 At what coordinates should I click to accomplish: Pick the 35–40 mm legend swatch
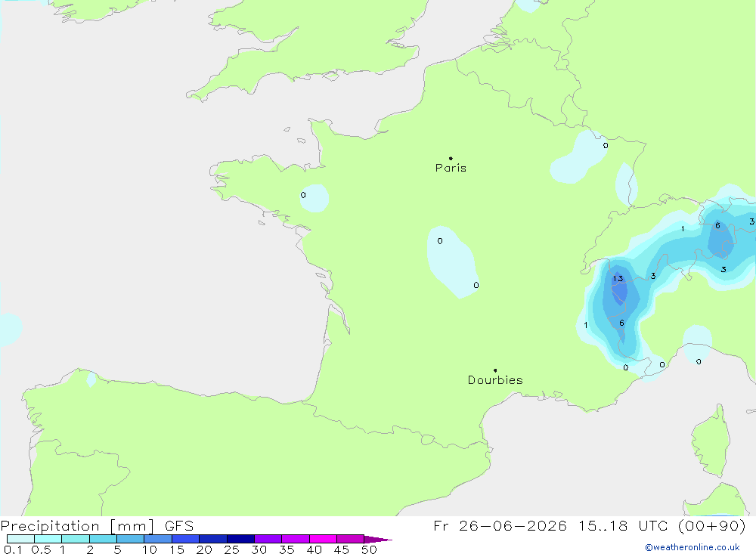point(296,539)
